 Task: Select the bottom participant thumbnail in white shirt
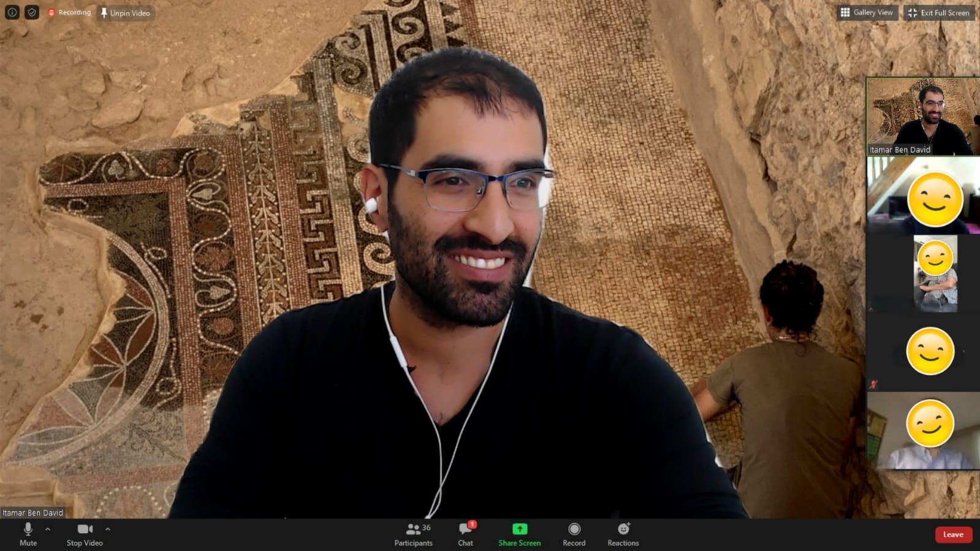point(922,431)
